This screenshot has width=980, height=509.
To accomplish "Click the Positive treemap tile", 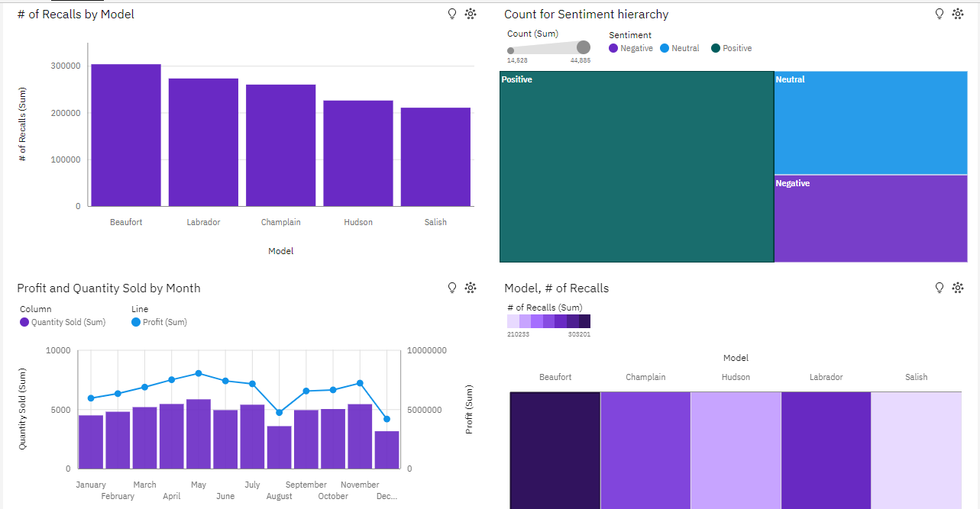I will [x=636, y=166].
